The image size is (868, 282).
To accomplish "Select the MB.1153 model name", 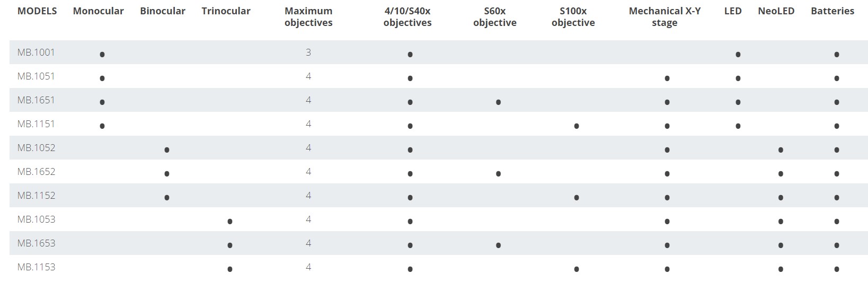I will point(36,267).
